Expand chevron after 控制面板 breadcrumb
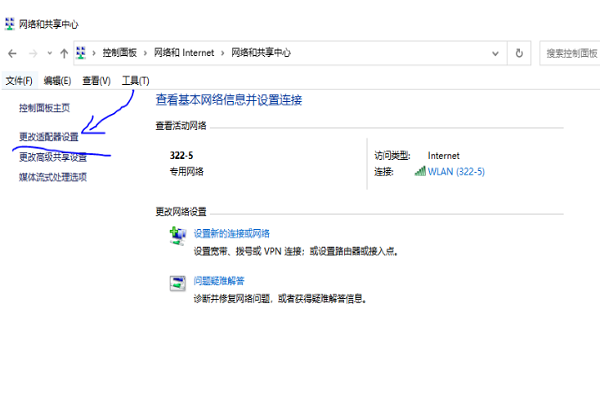The image size is (600, 400). tap(145, 53)
